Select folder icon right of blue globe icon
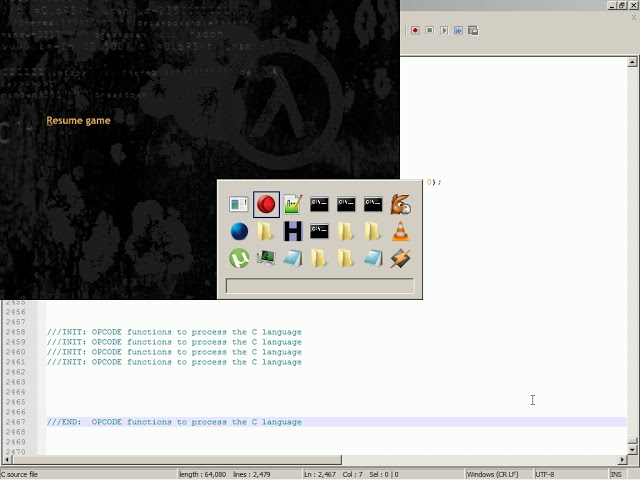Image resolution: width=640 pixels, height=480 pixels. coord(265,231)
